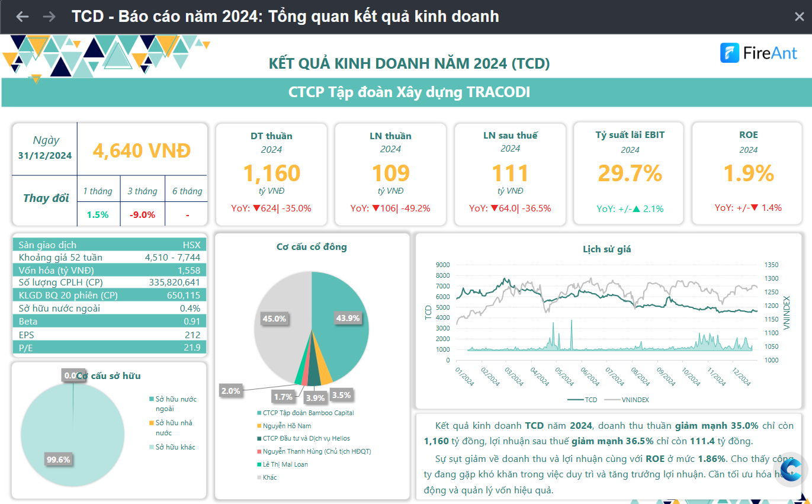
Task: Click the YoY -35.0% figure
Action: [x=271, y=208]
